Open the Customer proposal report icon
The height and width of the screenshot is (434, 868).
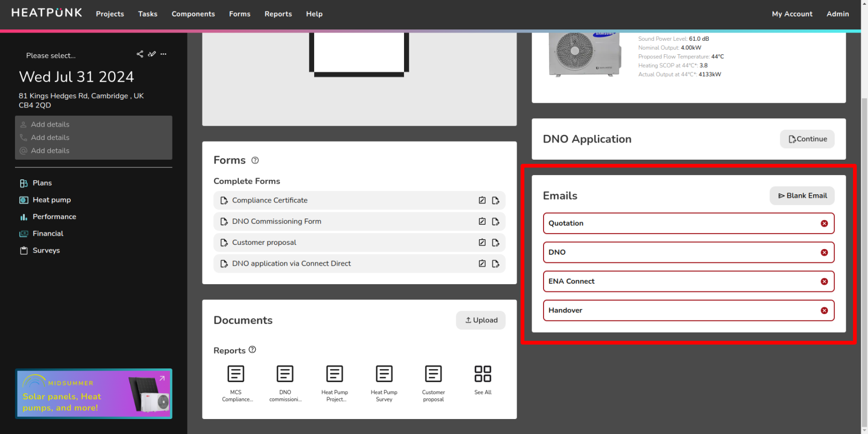[x=433, y=374]
